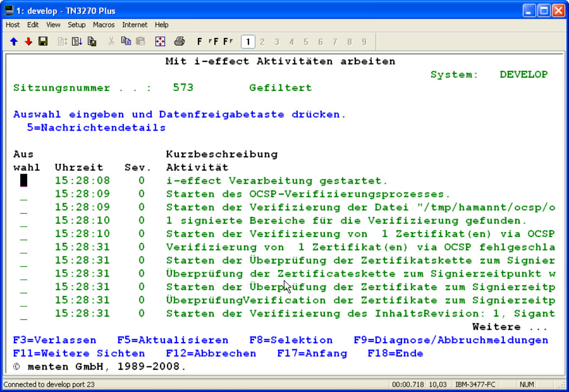Open the Macros menu
Screen dimensions: 569x392
tap(104, 25)
